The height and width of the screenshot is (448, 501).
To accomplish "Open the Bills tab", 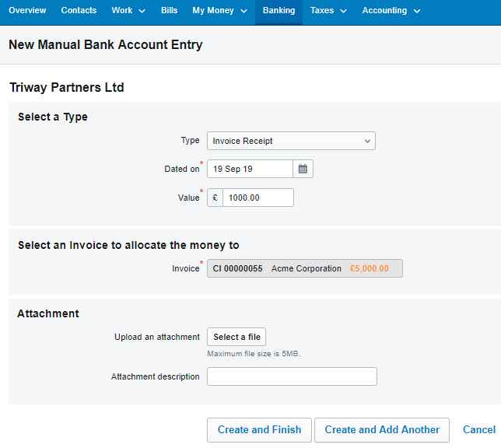I will click(x=169, y=11).
